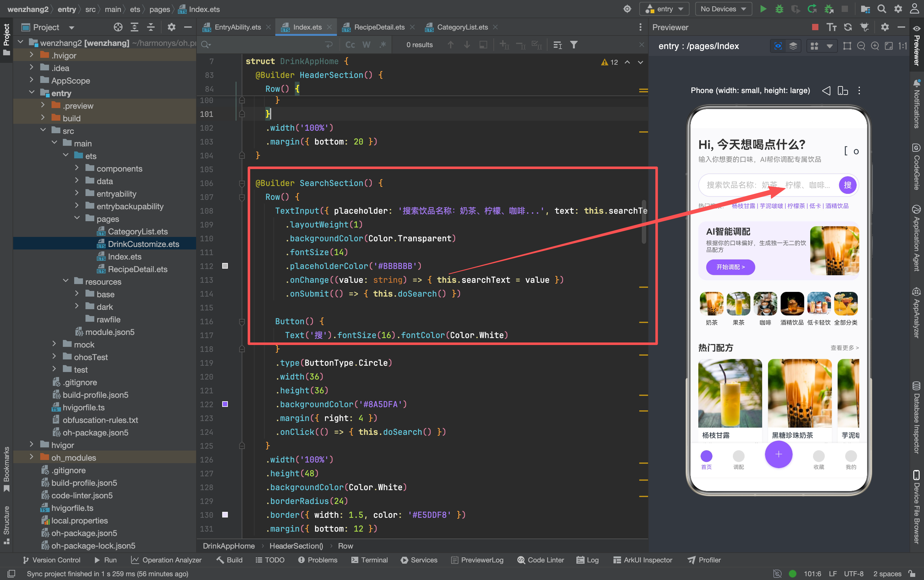Toggle the layers view in Previewer
This screenshot has height=580, width=924.
[x=793, y=46]
